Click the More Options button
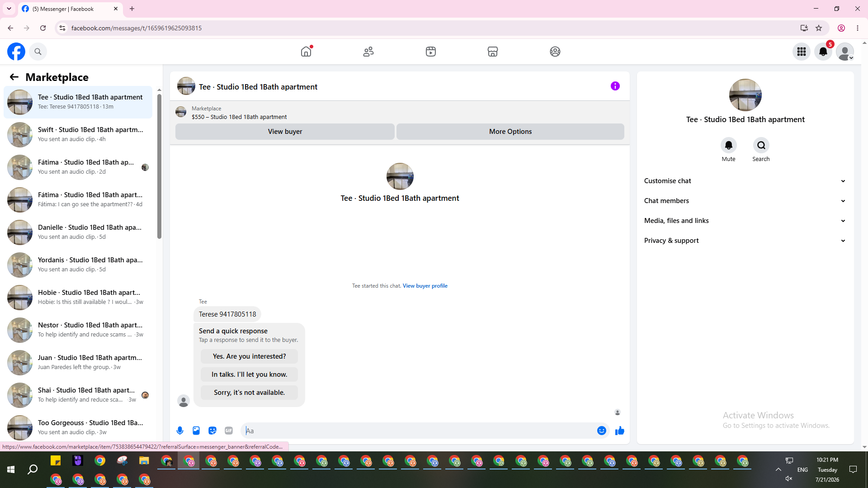868x488 pixels. 510,132
